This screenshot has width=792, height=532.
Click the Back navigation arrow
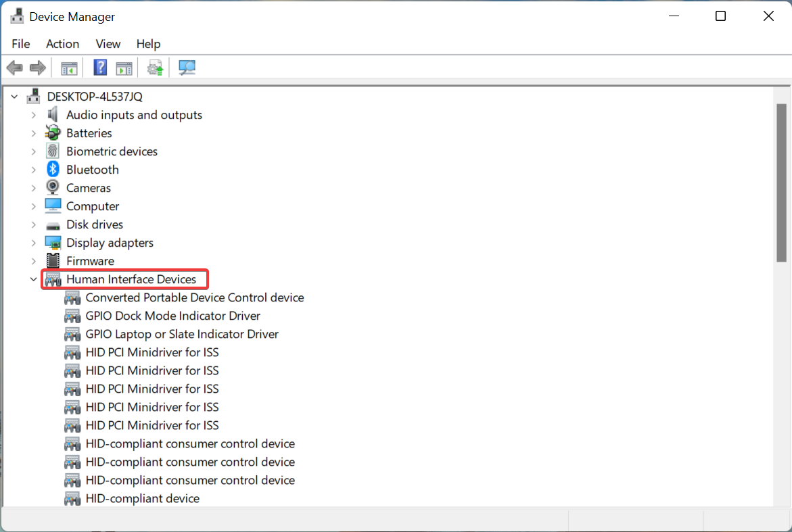(x=14, y=67)
